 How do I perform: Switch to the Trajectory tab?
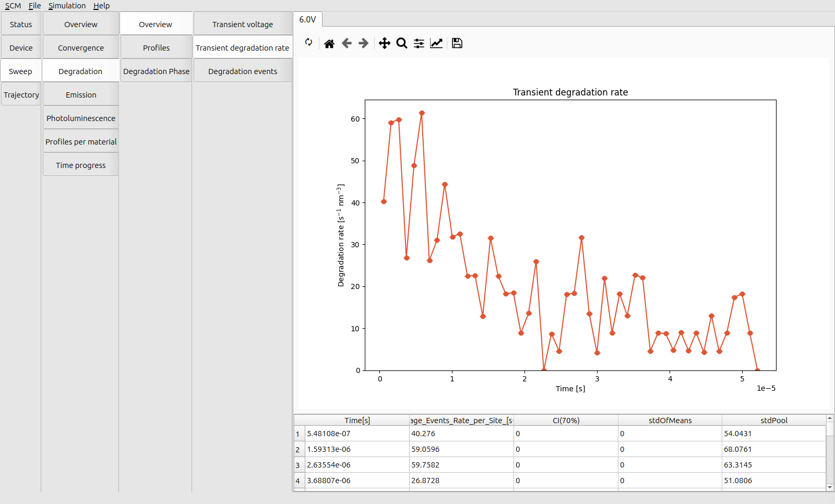[21, 95]
